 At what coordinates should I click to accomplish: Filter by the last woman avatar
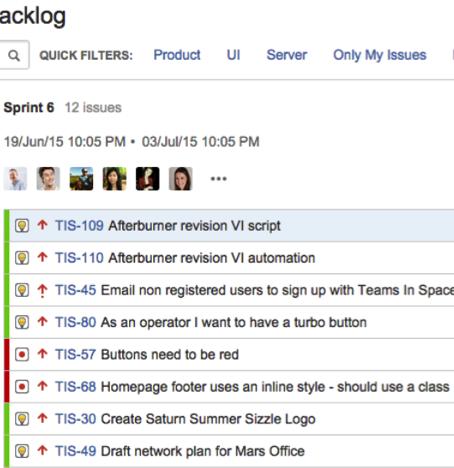pyautogui.click(x=181, y=179)
